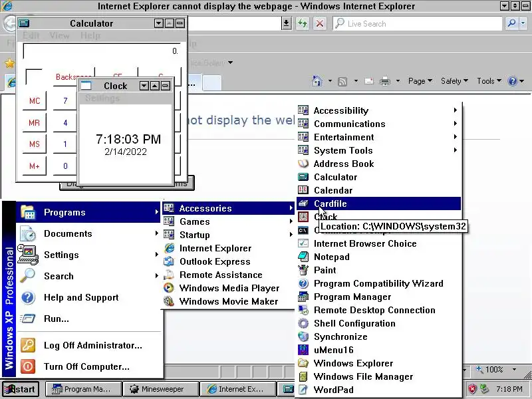This screenshot has width=532, height=399.
Task: Click the security shield tray icon
Action: click(x=472, y=389)
